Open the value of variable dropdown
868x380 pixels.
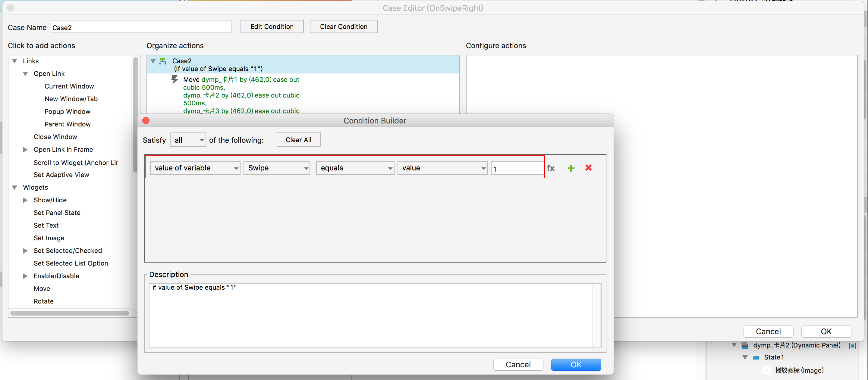pyautogui.click(x=195, y=168)
